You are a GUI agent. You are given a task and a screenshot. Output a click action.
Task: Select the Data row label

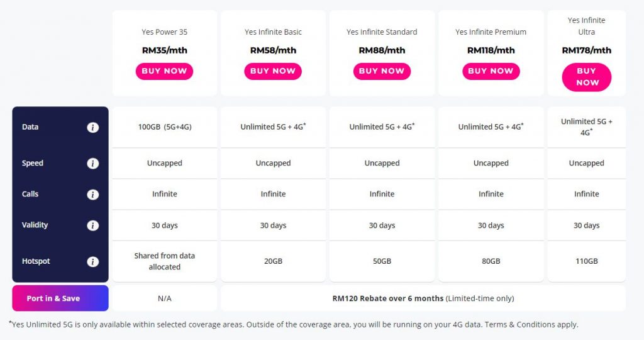(30, 127)
